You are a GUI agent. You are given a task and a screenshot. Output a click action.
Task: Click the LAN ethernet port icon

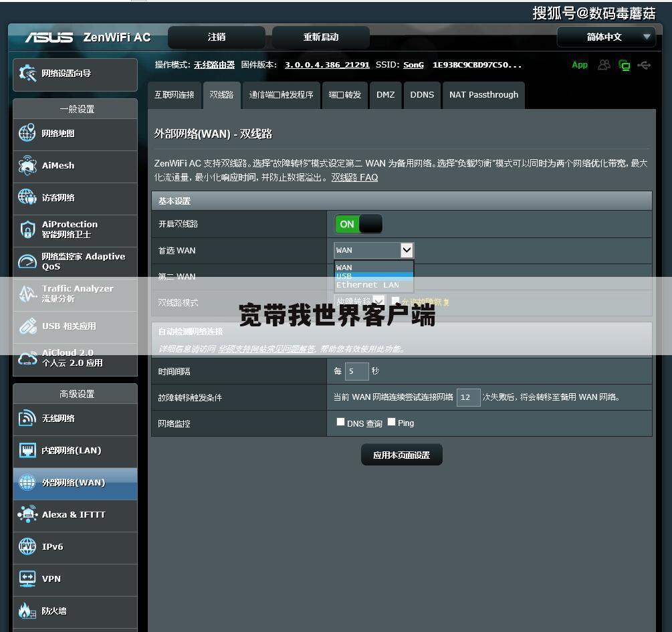(27, 450)
